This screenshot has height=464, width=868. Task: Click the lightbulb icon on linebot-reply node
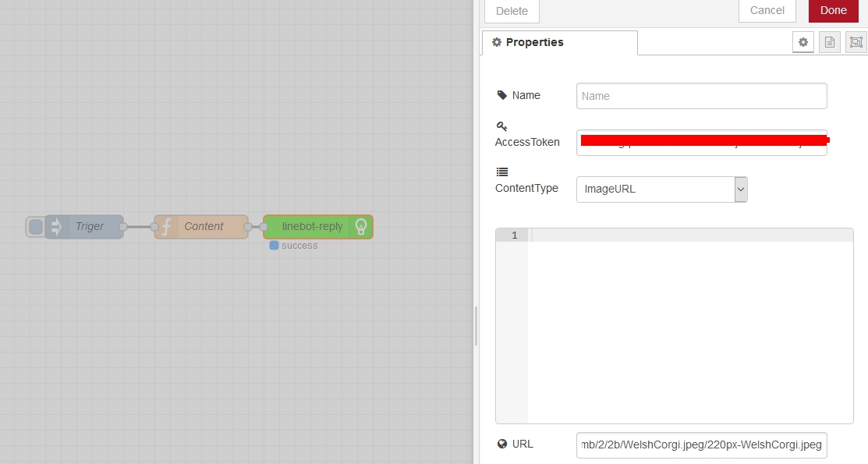361,226
